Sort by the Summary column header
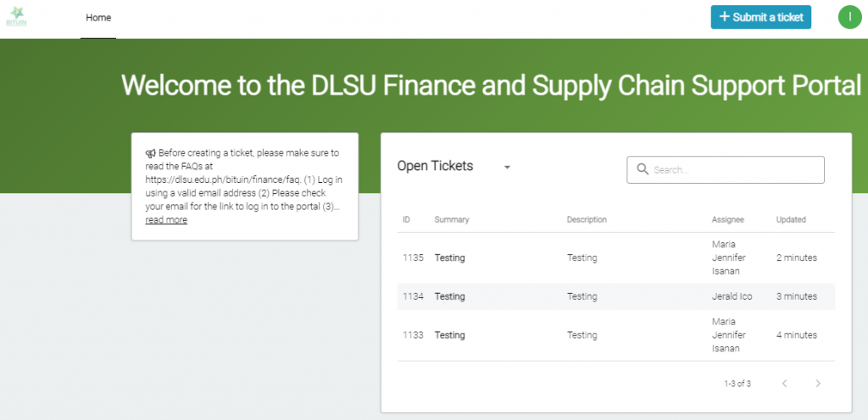This screenshot has width=868, height=420. [x=452, y=219]
